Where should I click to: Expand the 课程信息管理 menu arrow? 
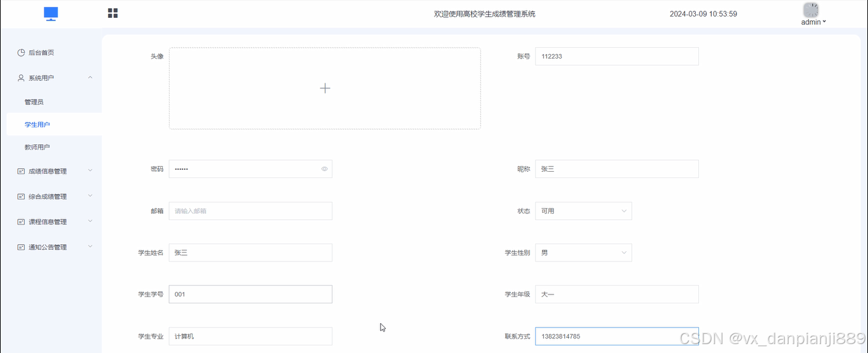tap(90, 221)
